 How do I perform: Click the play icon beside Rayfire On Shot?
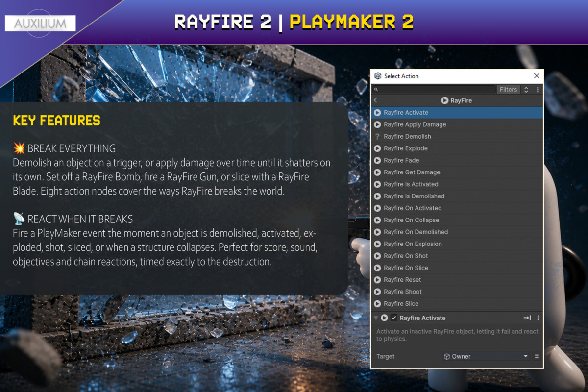click(377, 256)
